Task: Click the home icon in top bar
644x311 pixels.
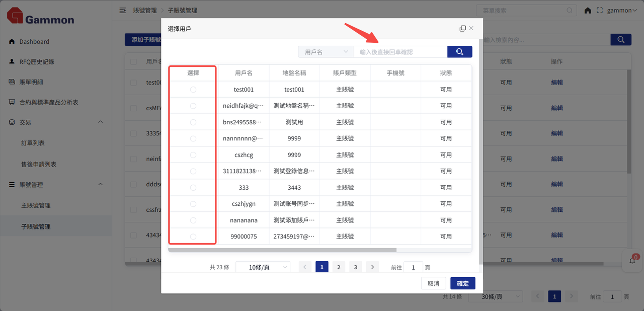Action: pos(588,11)
